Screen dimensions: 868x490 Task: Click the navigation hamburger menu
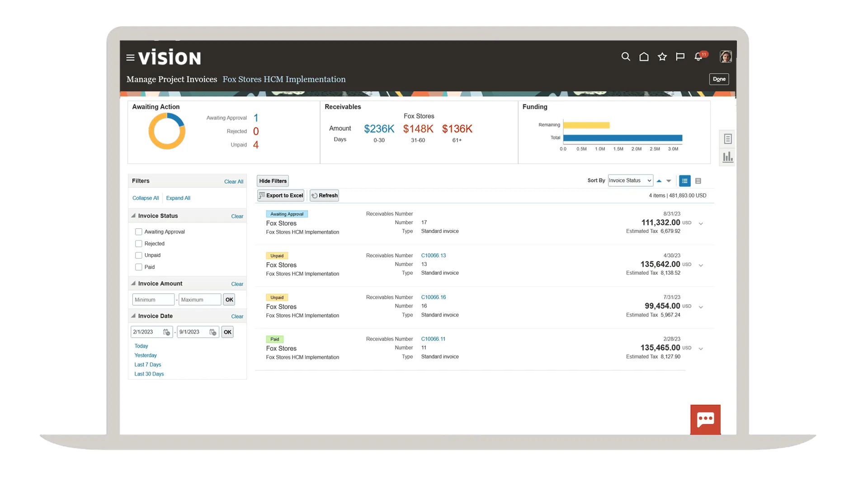point(130,57)
